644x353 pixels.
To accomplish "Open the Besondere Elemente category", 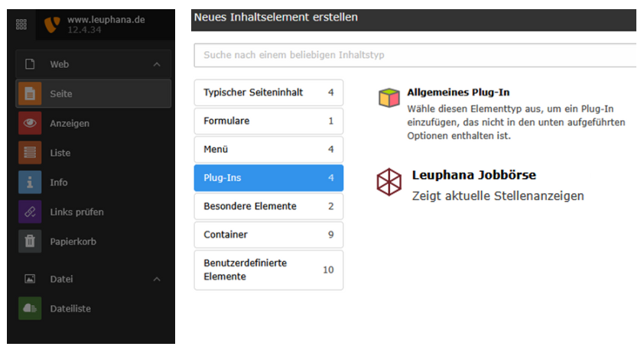I will tap(268, 206).
